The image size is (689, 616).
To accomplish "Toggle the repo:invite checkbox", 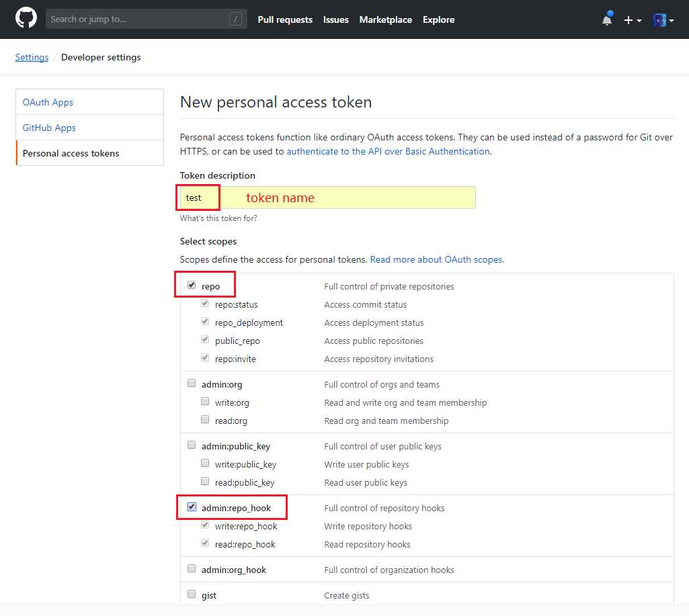I will [x=205, y=357].
